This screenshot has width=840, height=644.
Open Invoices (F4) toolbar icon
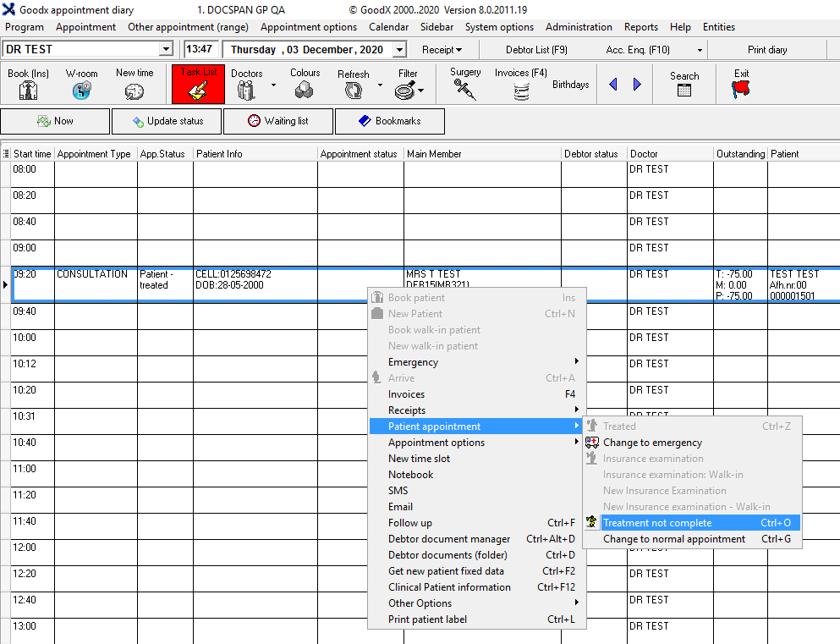pos(521,91)
